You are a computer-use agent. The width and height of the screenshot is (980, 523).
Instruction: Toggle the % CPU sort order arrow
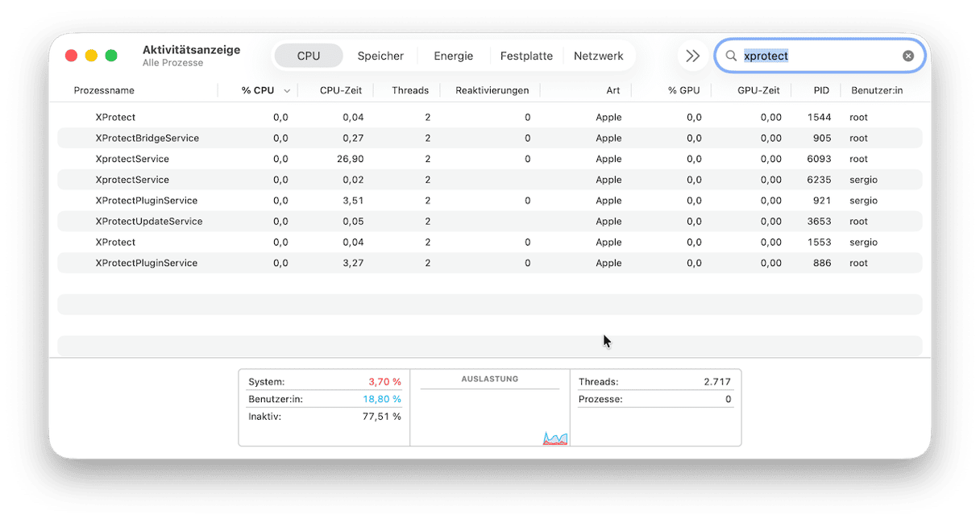coord(287,91)
